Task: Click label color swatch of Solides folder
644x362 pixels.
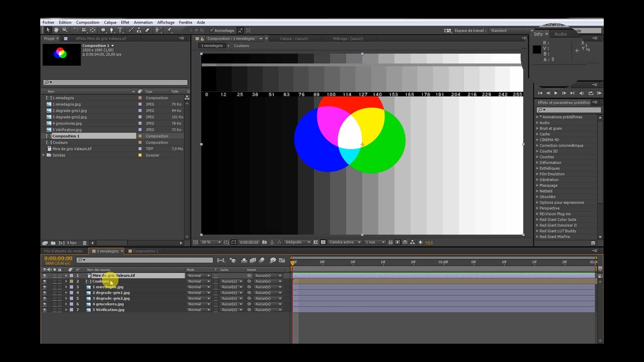Action: tap(140, 155)
